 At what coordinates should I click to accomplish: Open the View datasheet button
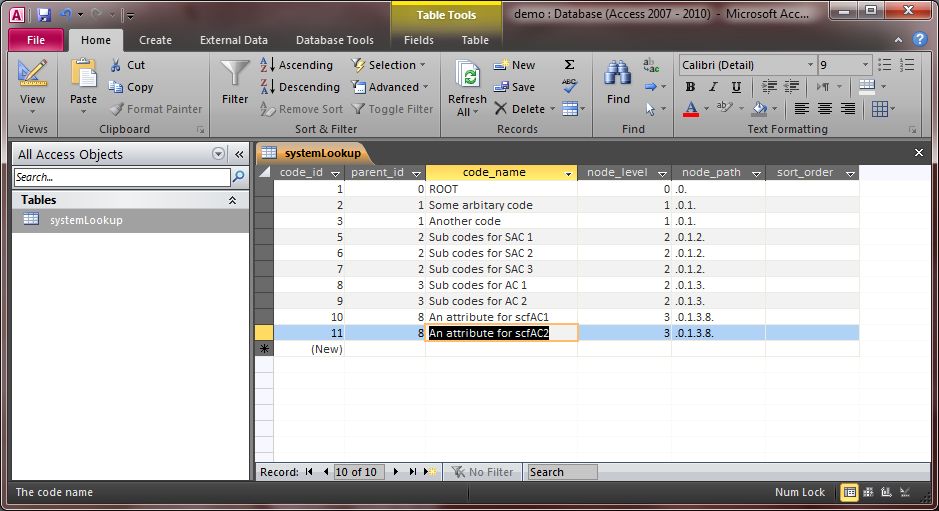click(x=32, y=87)
